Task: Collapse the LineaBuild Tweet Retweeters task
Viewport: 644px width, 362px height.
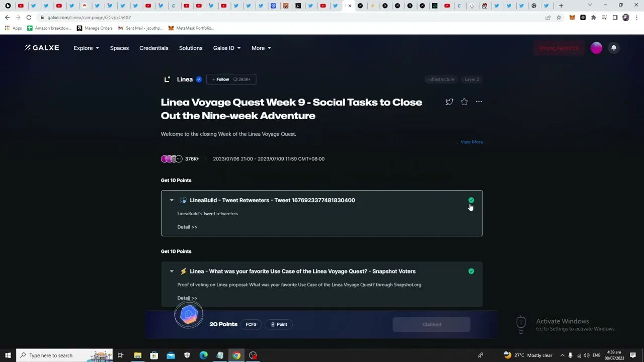Action: pos(172,200)
